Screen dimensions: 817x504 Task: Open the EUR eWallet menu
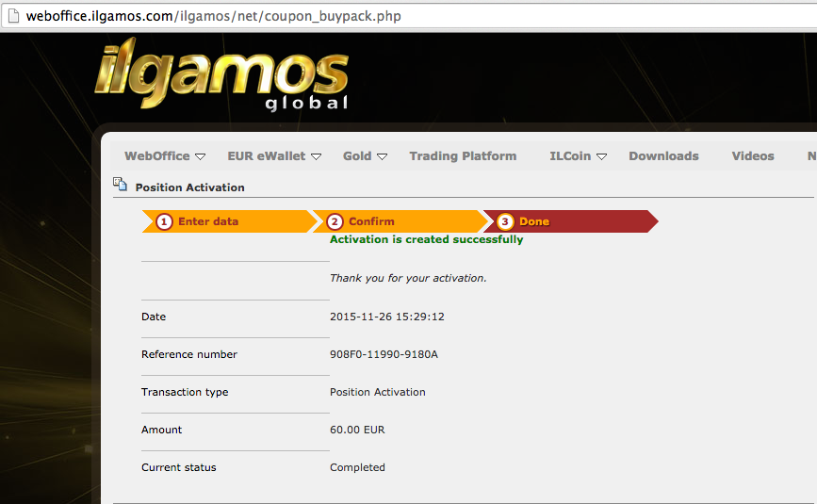267,156
